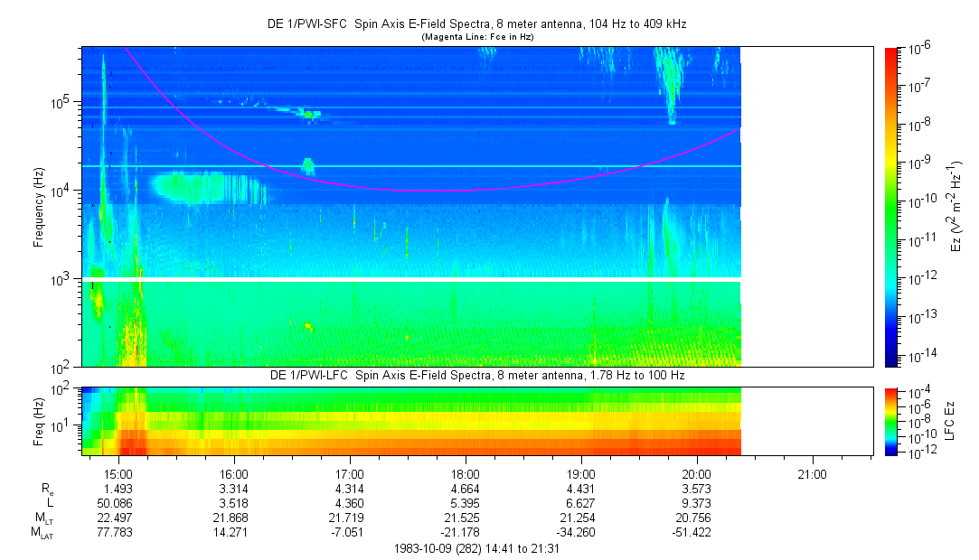Click the minimum of the magenta Fce curve
This screenshot has height=560, width=979.
coord(425,190)
